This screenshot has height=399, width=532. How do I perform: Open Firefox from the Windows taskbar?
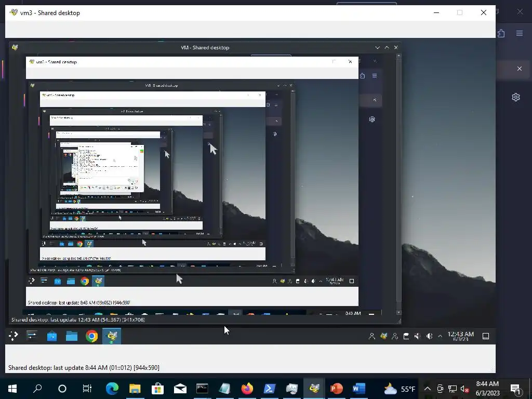pos(247,389)
